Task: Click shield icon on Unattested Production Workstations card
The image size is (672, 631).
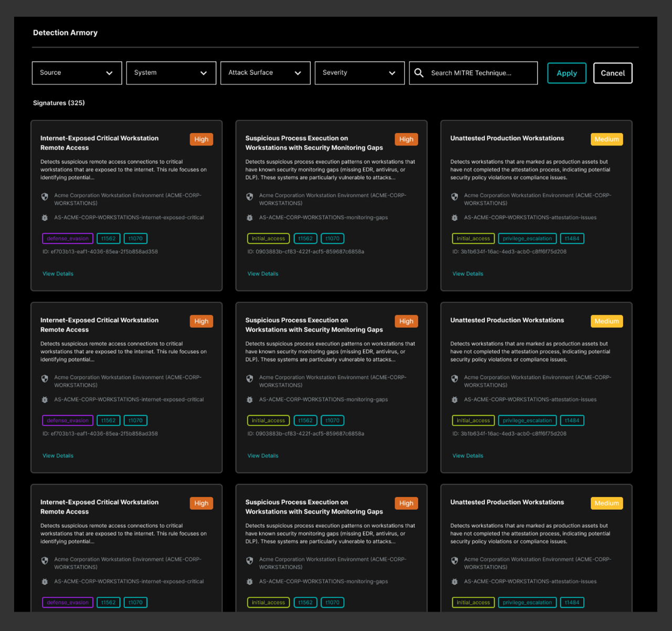Action: tap(454, 196)
